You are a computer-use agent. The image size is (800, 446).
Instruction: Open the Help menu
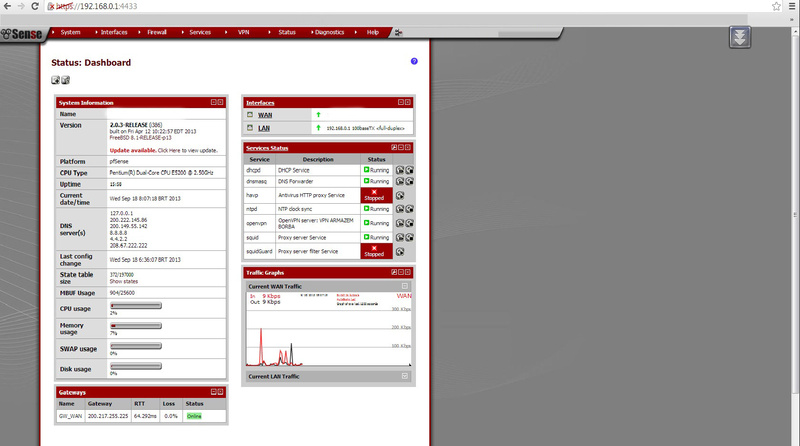point(373,32)
